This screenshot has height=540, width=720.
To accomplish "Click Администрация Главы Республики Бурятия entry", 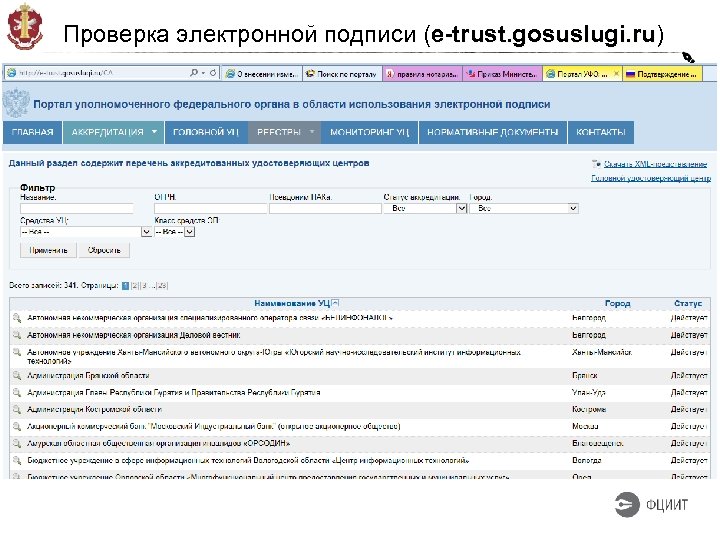I will (174, 393).
